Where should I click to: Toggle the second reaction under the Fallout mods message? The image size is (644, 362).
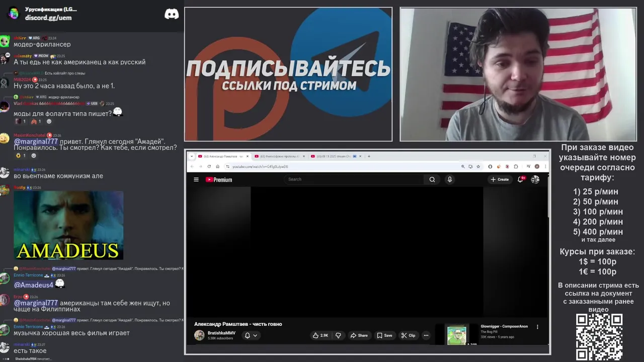(x=36, y=121)
